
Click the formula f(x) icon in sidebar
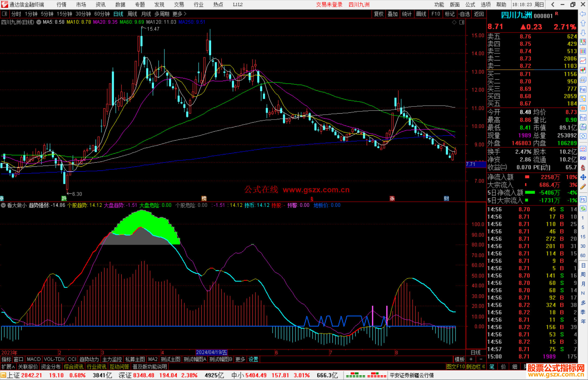(583, 127)
